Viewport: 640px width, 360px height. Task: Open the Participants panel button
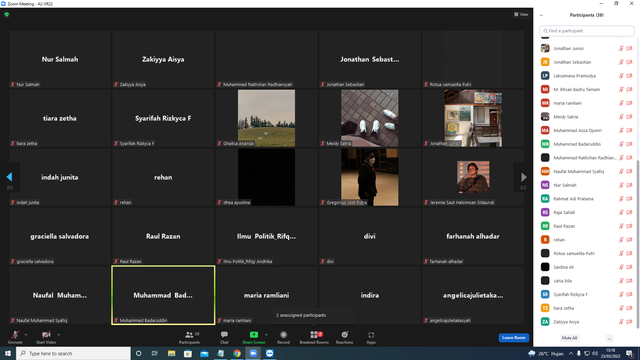pos(189,337)
